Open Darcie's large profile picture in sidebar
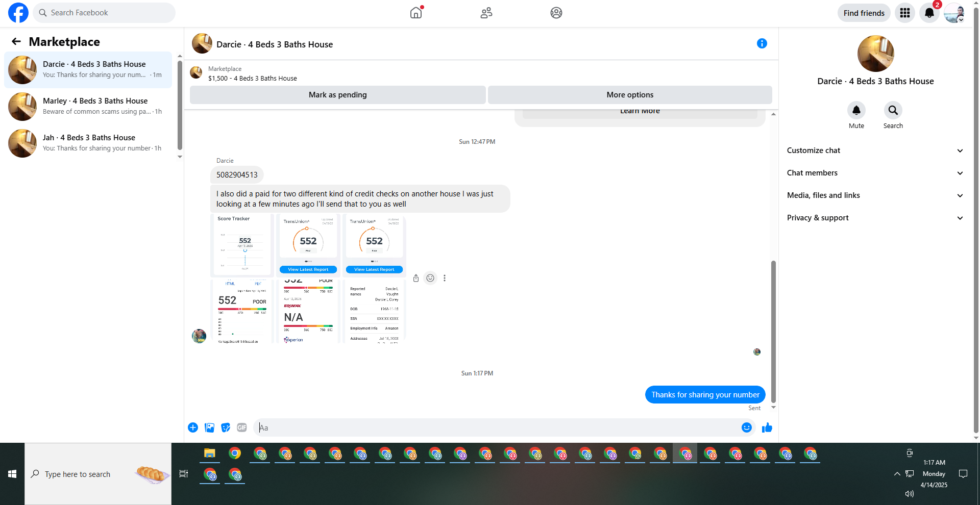The height and width of the screenshot is (505, 980). 876,54
